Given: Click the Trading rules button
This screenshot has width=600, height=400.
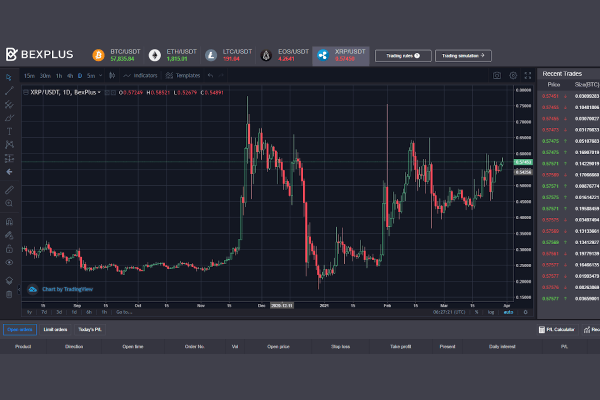Looking at the screenshot, I should [403, 56].
